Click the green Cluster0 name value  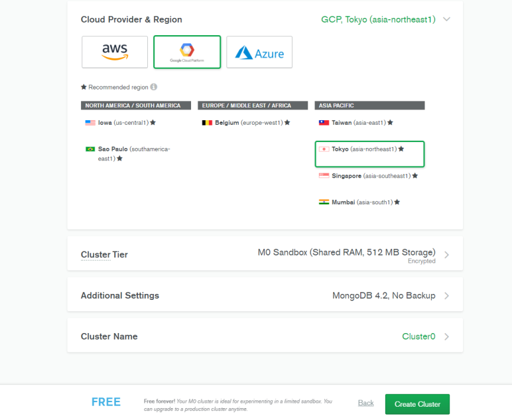tap(418, 336)
